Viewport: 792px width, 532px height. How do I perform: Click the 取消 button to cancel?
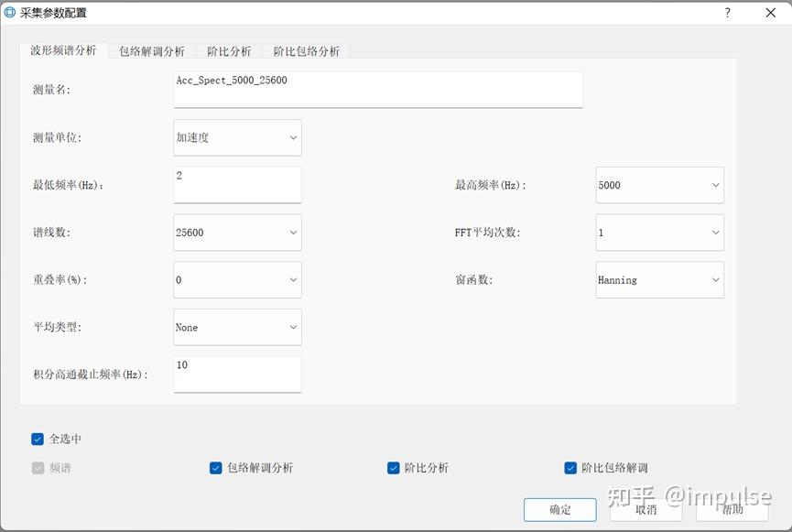646,509
